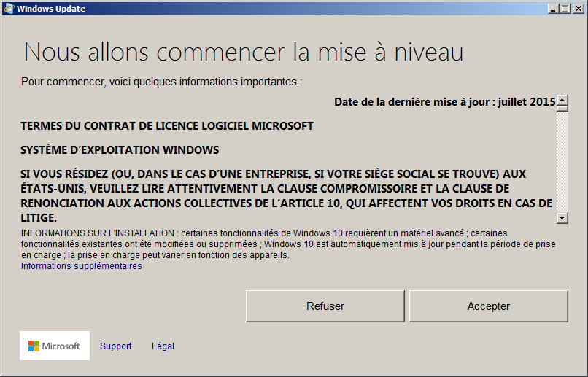Click the license scrollbar down arrow
This screenshot has height=377, width=588.
[562, 218]
